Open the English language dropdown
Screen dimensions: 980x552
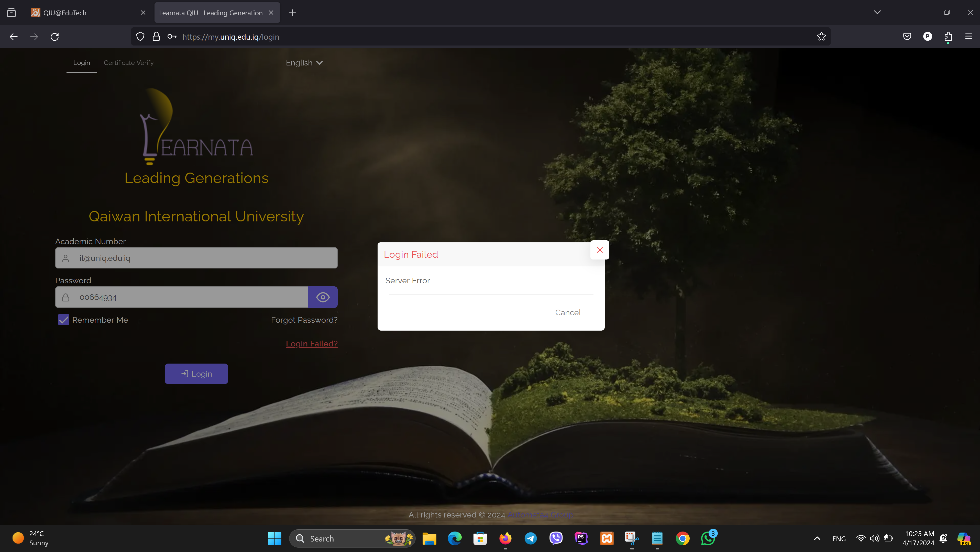(304, 63)
